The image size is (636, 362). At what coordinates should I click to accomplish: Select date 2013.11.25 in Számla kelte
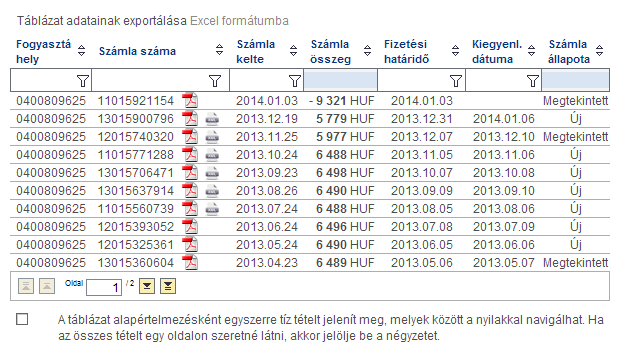click(267, 137)
